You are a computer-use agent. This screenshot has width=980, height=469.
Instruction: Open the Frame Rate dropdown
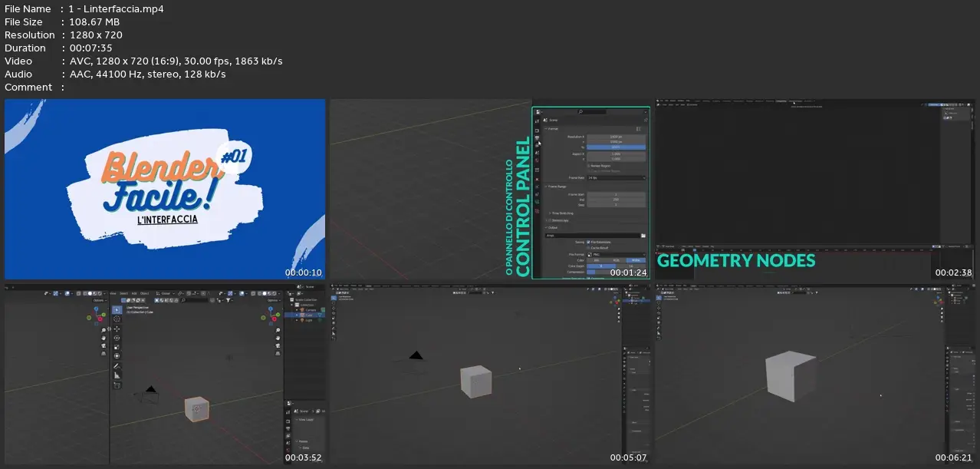click(x=616, y=177)
